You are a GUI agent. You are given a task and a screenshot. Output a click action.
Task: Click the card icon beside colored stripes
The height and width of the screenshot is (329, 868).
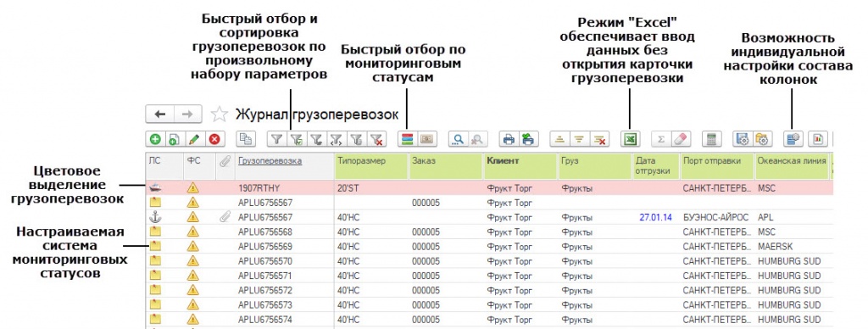pos(427,140)
